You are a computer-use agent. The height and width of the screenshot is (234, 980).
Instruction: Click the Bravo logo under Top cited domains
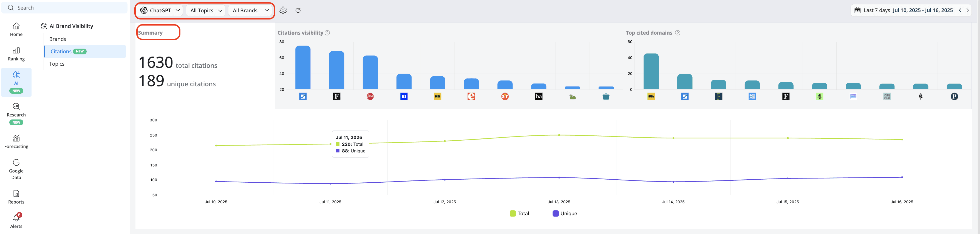853,96
